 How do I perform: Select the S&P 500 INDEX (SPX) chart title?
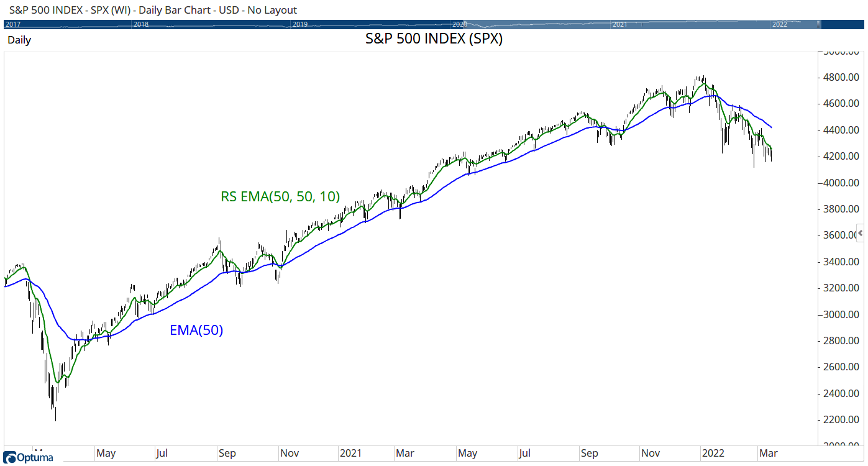point(434,39)
